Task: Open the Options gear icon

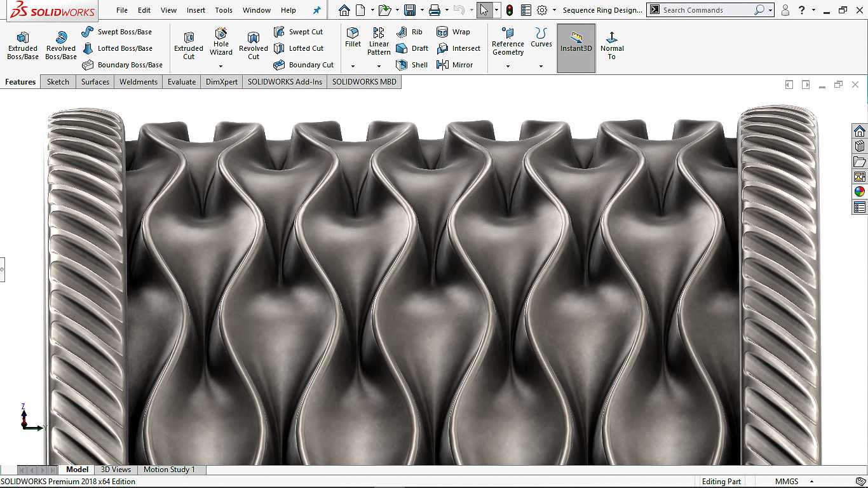Action: coord(542,10)
